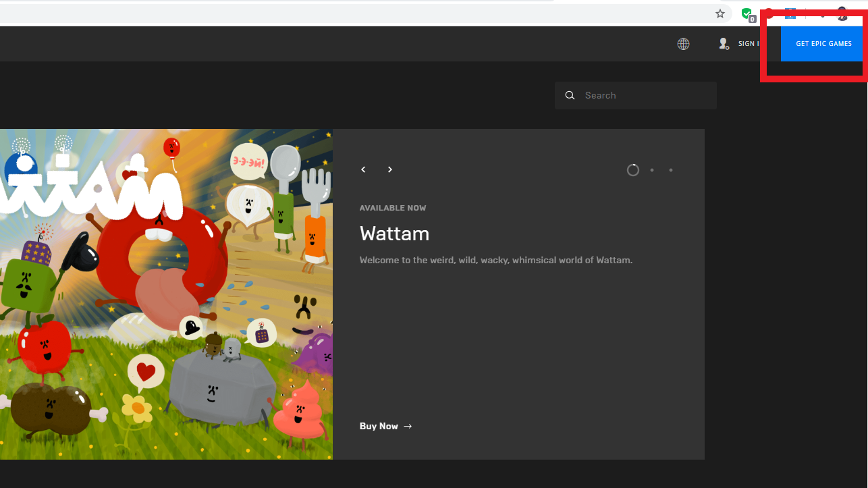Click the Get Epic Games button
Screen dimensions: 868x488
pos(823,44)
